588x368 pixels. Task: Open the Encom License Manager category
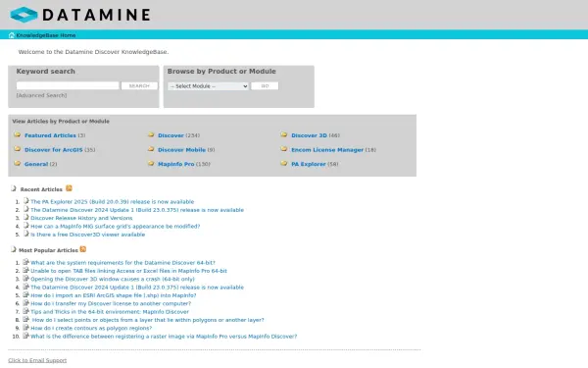[327, 150]
